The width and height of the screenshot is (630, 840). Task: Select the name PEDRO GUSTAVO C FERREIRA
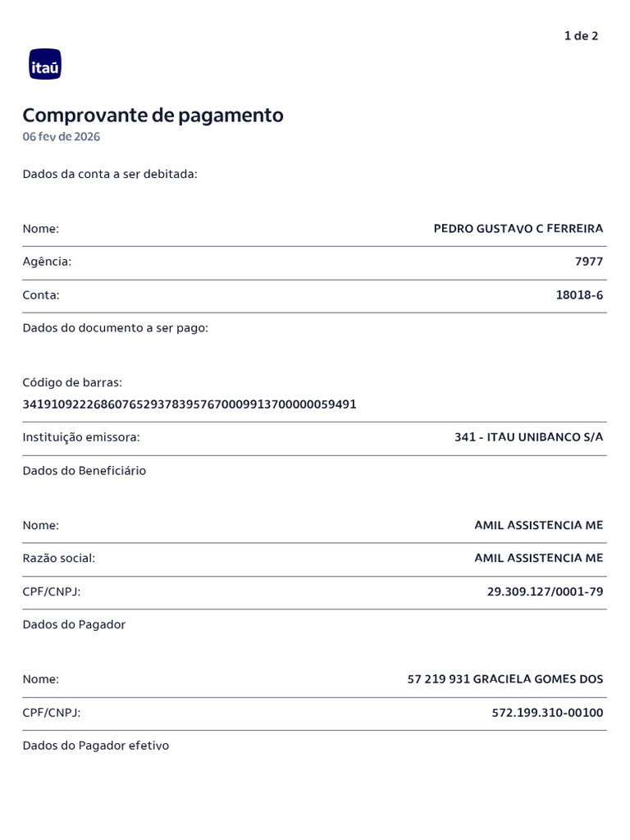point(518,229)
